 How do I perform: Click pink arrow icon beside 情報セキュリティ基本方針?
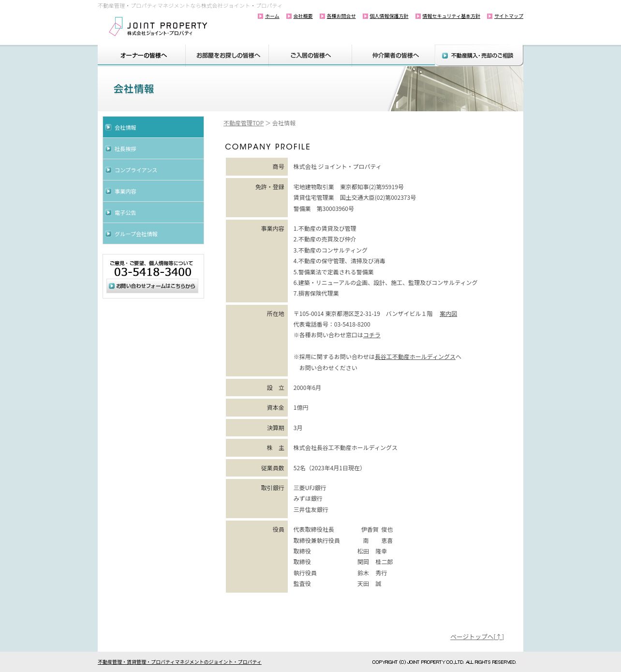point(418,16)
